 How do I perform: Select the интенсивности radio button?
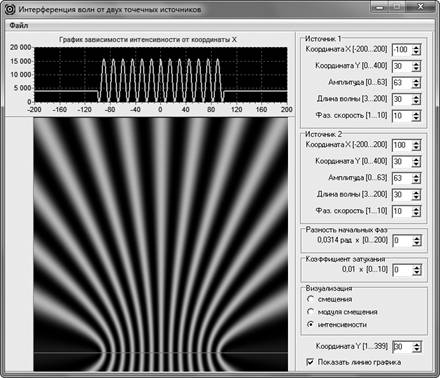click(310, 324)
